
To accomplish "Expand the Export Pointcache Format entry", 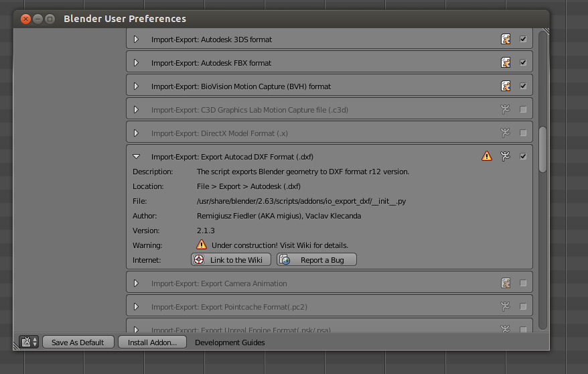I will click(x=136, y=307).
